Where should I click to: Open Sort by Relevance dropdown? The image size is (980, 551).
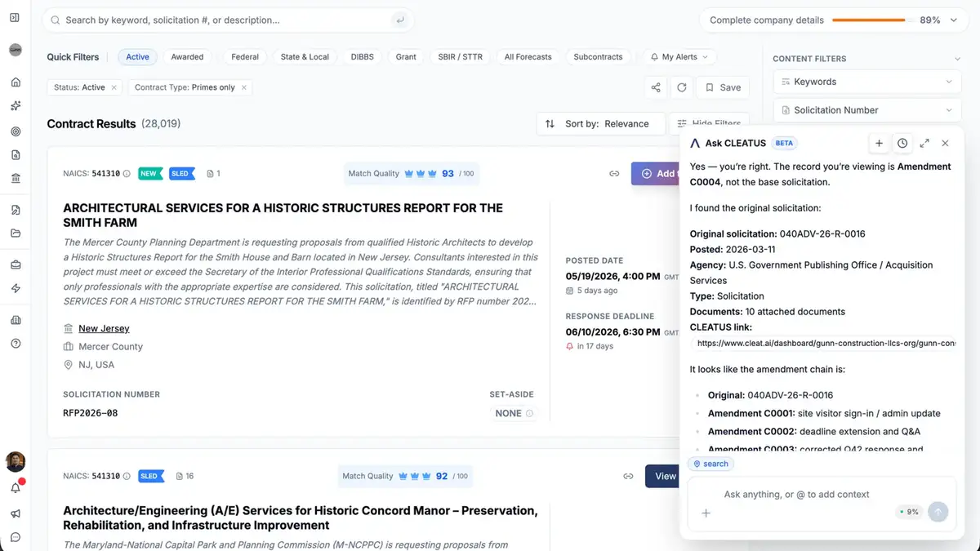coord(599,124)
